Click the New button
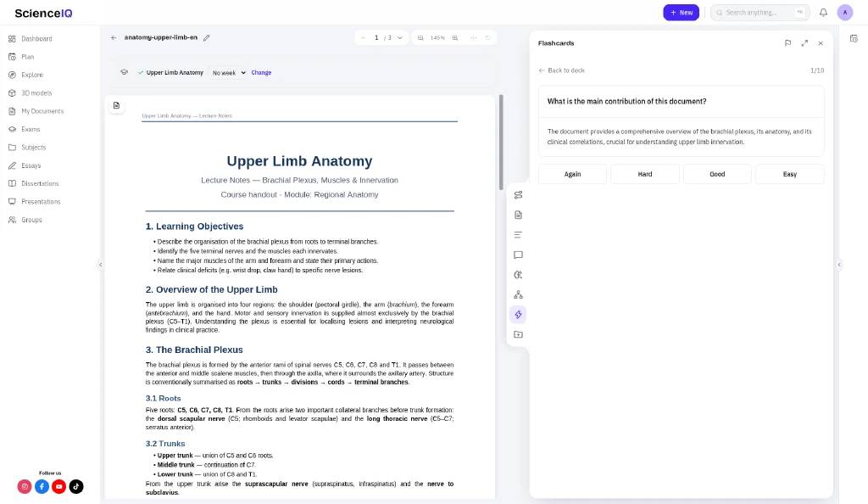868x504 pixels. pos(681,12)
